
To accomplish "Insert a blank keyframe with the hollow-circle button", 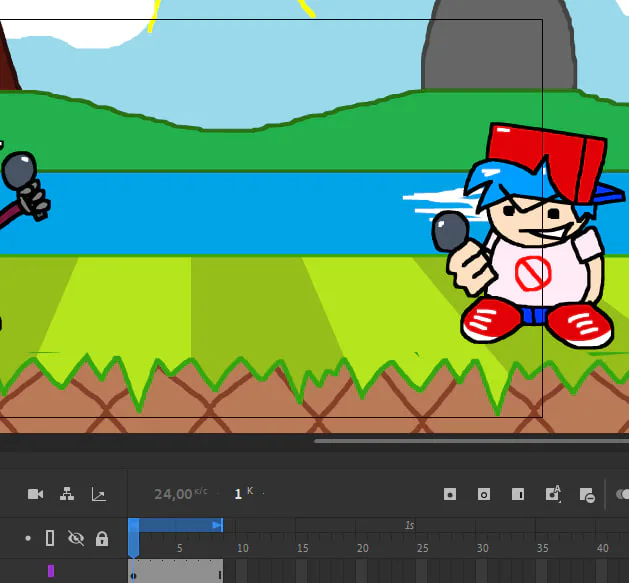I will coord(484,494).
